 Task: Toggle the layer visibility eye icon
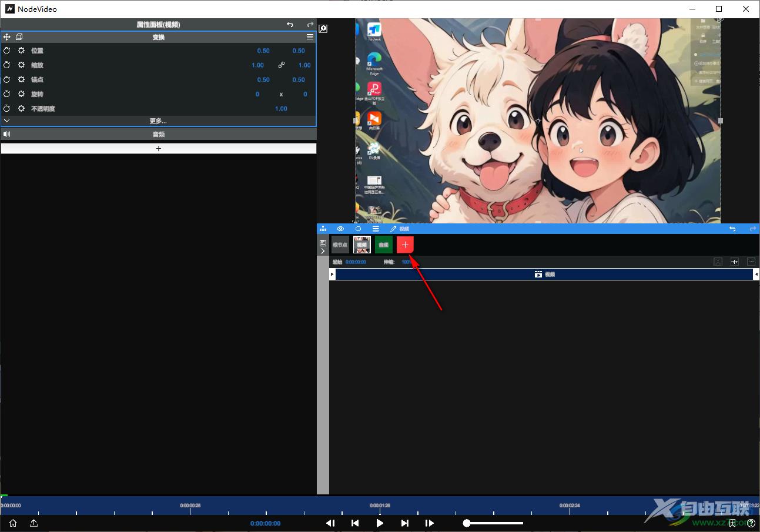coord(340,229)
